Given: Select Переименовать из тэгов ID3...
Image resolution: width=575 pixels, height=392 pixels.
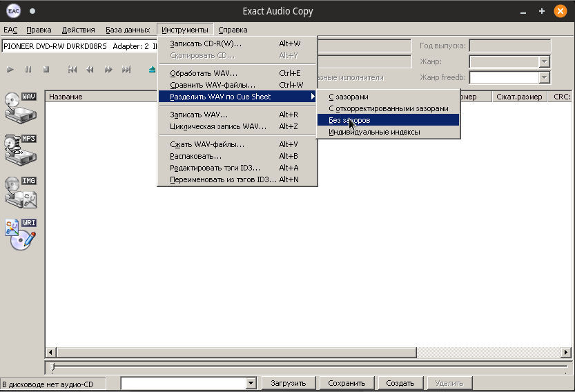Looking at the screenshot, I should coord(237,179).
